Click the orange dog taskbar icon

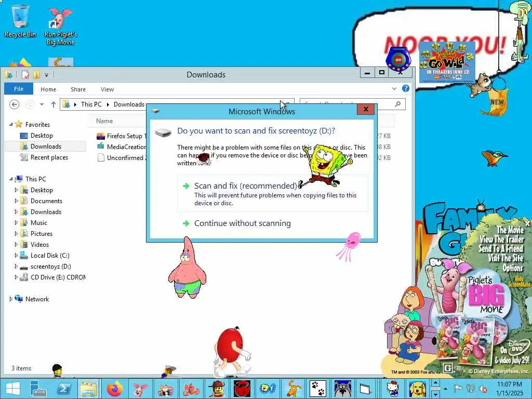293,389
